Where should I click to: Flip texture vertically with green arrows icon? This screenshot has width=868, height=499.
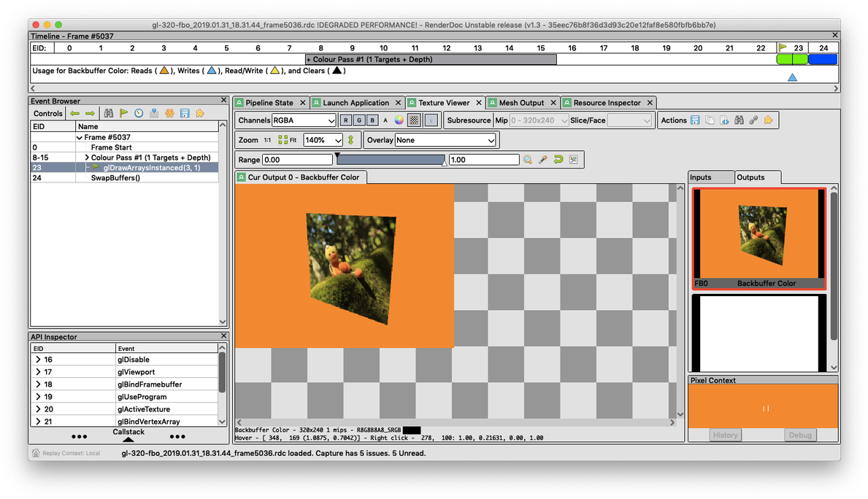[x=351, y=141]
